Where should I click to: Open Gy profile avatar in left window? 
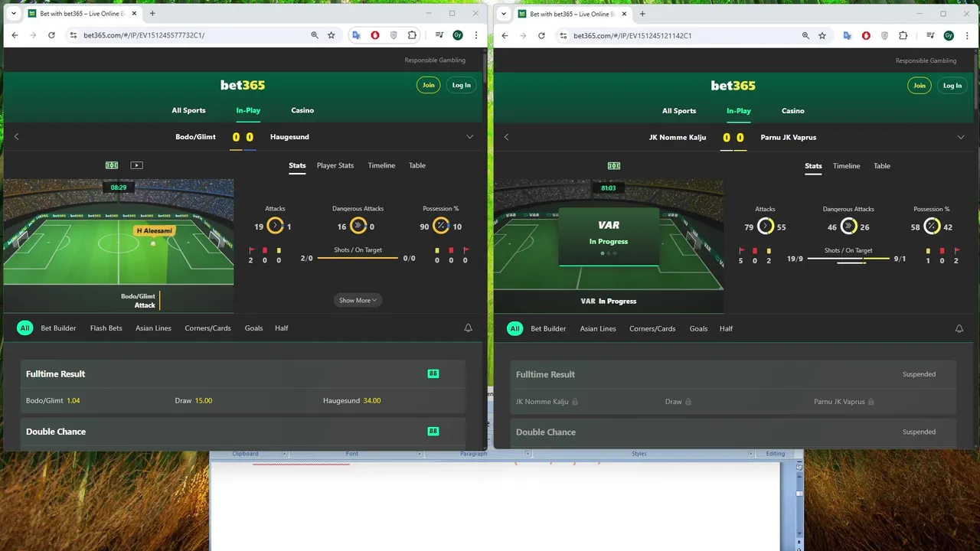click(x=458, y=35)
